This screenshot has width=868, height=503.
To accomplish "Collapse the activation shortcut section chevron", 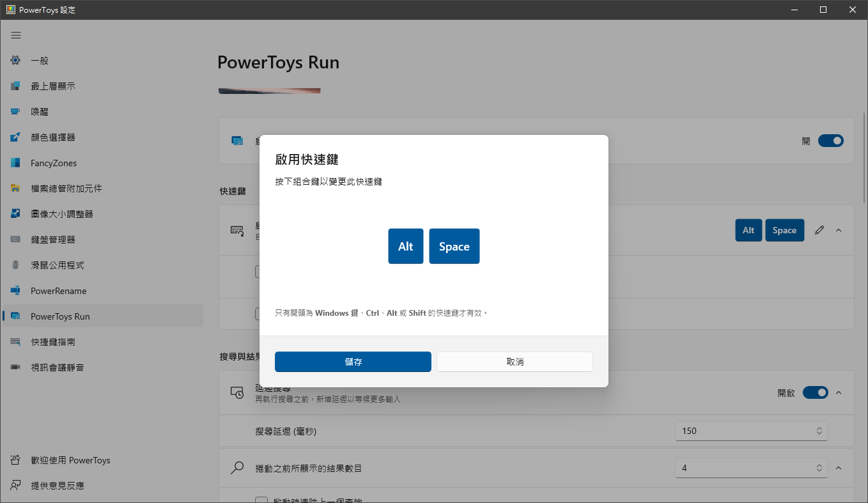I will point(839,230).
